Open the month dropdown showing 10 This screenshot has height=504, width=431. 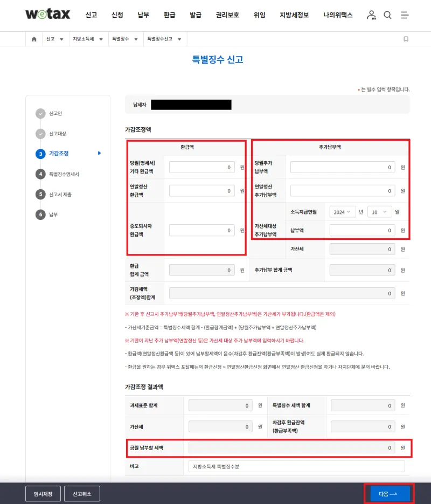pos(379,212)
